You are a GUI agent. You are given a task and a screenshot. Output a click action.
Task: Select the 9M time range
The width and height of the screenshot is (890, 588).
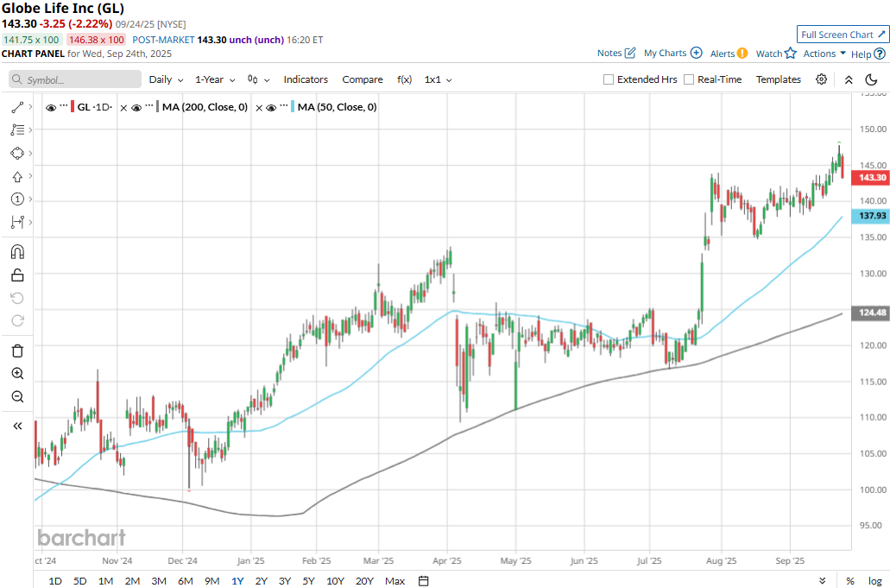coord(212,580)
